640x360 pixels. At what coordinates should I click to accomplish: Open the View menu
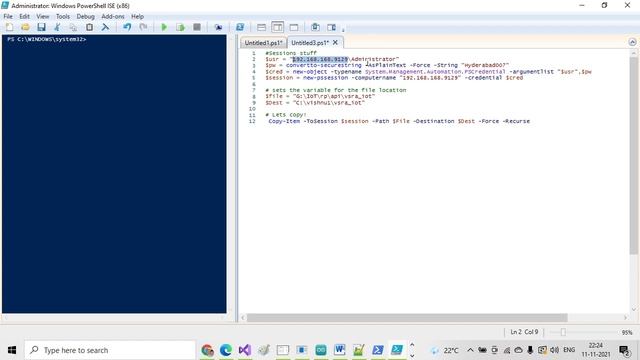(42, 16)
